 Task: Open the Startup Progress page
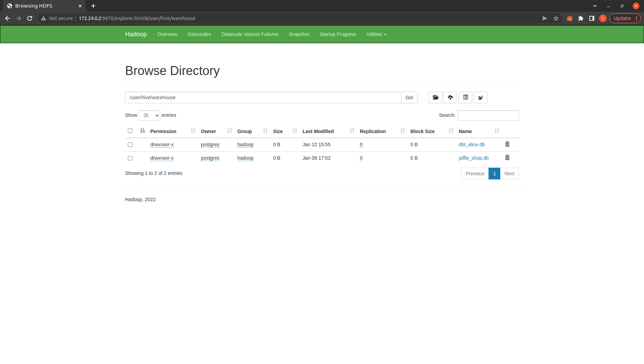[x=338, y=34]
